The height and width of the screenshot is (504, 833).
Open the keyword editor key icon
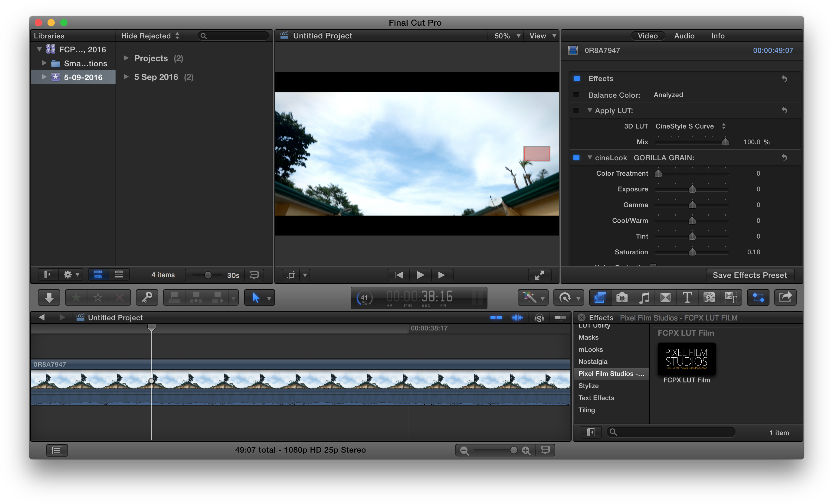(147, 298)
